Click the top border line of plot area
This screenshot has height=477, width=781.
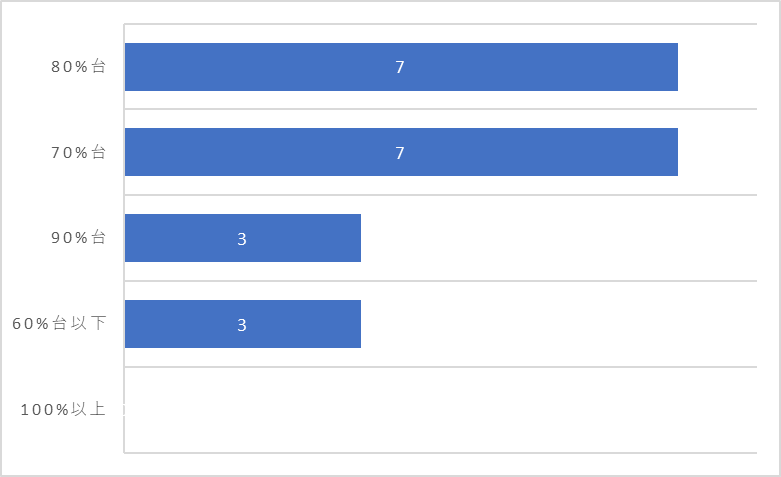click(x=440, y=23)
